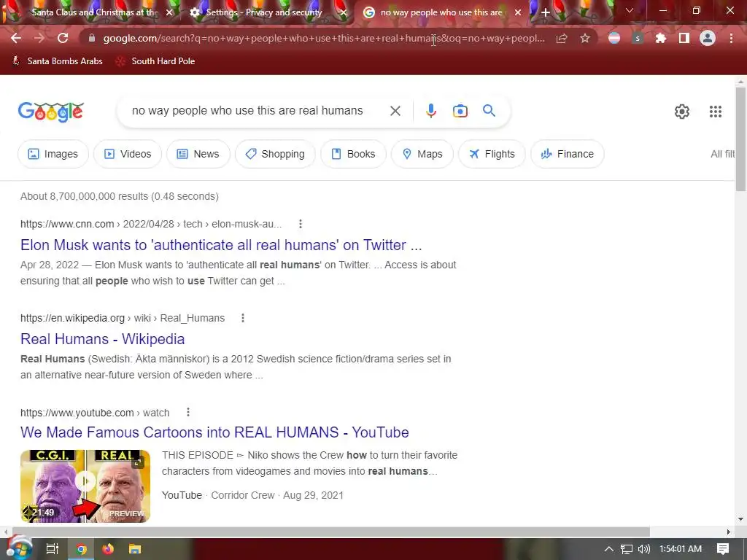
Task: Close the Google search results tab
Action: pos(518,13)
